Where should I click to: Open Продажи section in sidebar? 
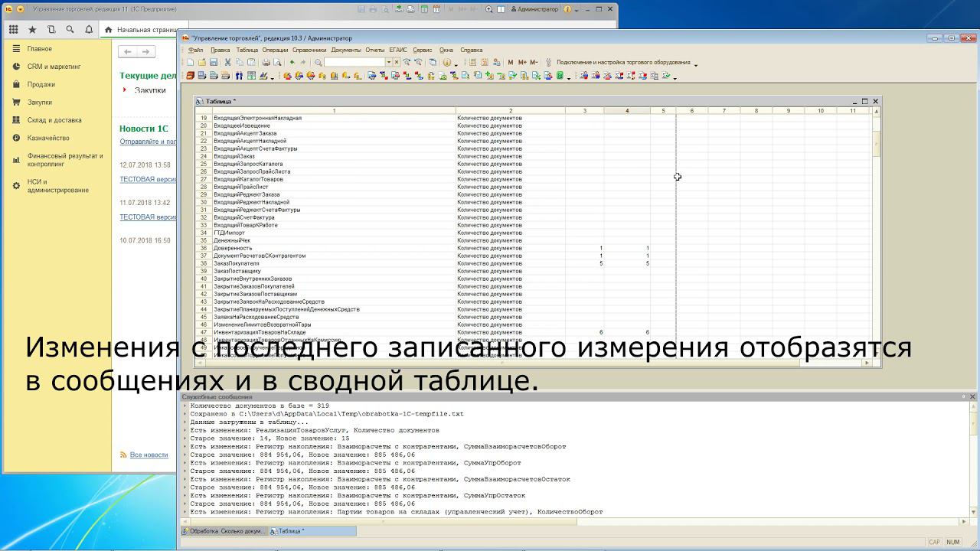(x=41, y=84)
